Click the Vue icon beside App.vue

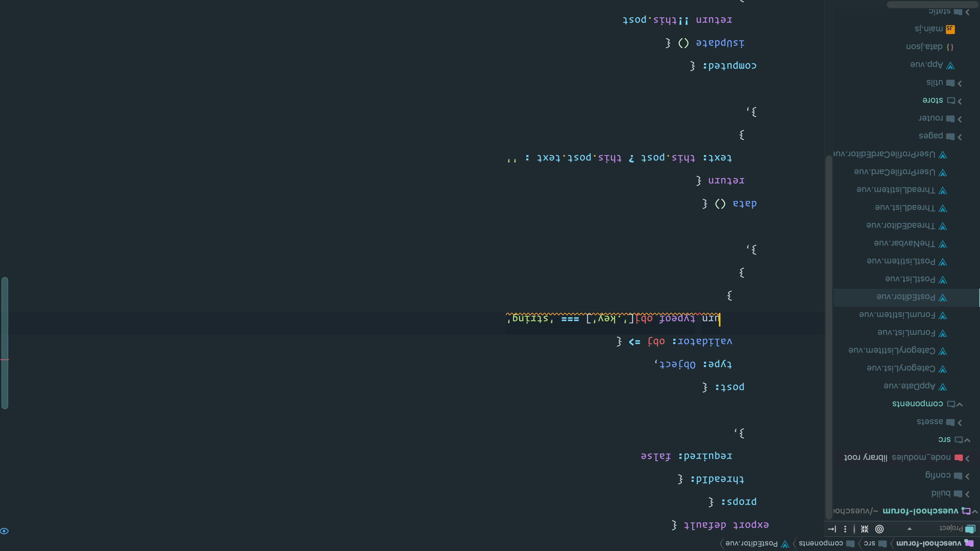point(950,66)
